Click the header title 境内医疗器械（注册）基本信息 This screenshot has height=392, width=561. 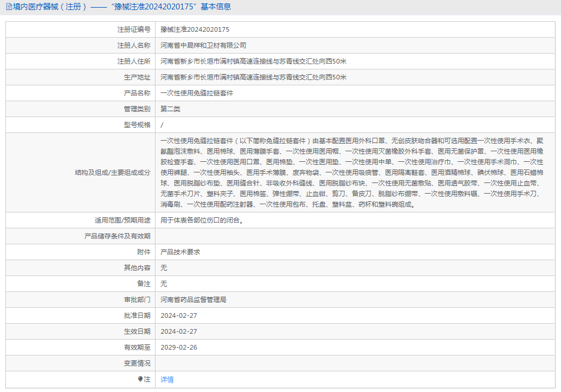click(x=121, y=7)
